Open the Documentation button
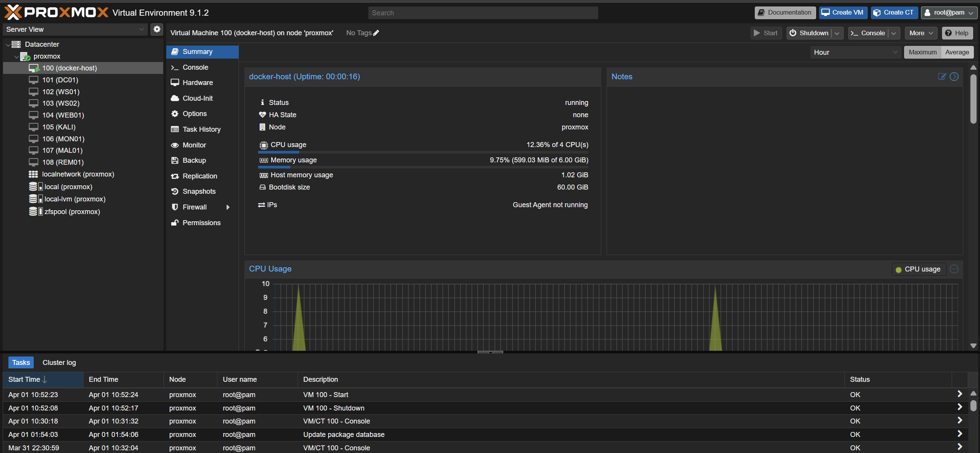Viewport: 980px width, 453px height. [785, 12]
